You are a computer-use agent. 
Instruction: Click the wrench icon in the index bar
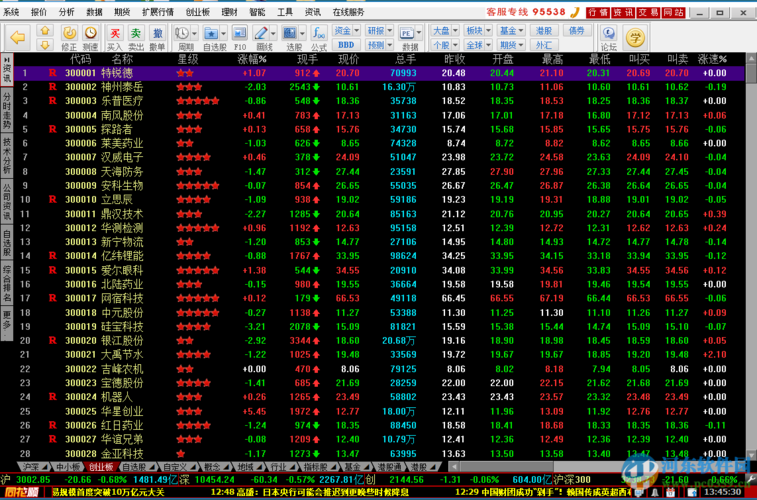tap(751, 479)
